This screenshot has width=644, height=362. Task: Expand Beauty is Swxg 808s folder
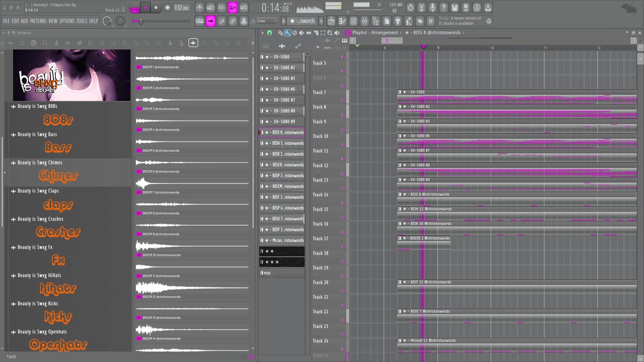coord(37,106)
